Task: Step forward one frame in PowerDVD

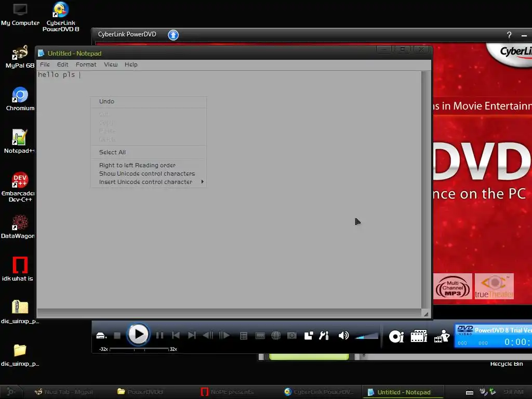Action: tap(224, 336)
